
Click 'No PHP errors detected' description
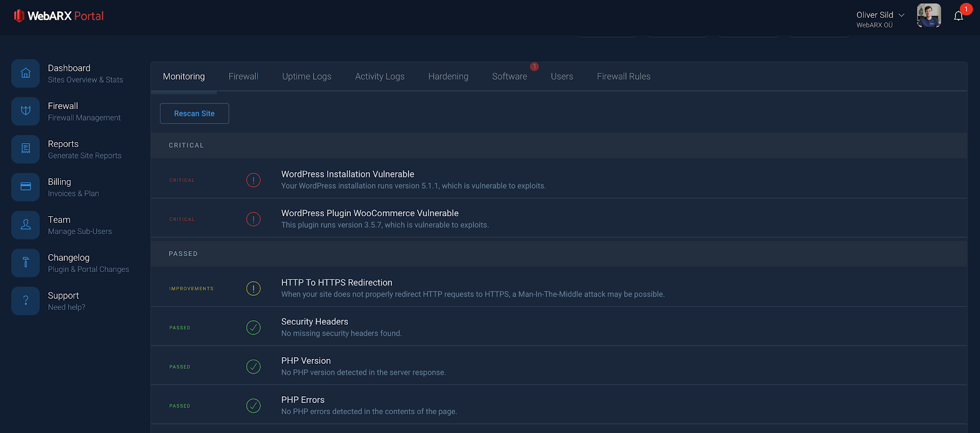point(369,412)
